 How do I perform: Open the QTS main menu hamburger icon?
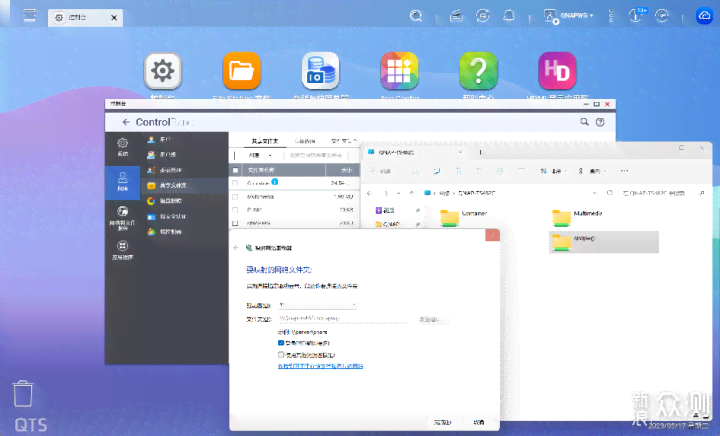coord(30,16)
